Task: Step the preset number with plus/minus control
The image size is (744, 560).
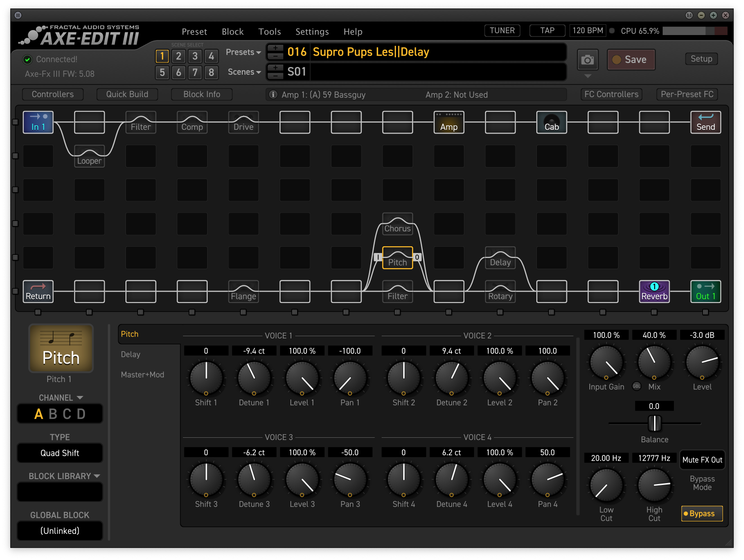Action: tap(275, 52)
